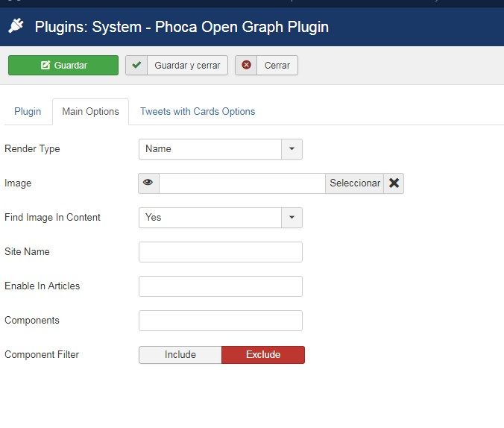Click into the Components input field
The height and width of the screenshot is (428, 504).
(x=221, y=321)
